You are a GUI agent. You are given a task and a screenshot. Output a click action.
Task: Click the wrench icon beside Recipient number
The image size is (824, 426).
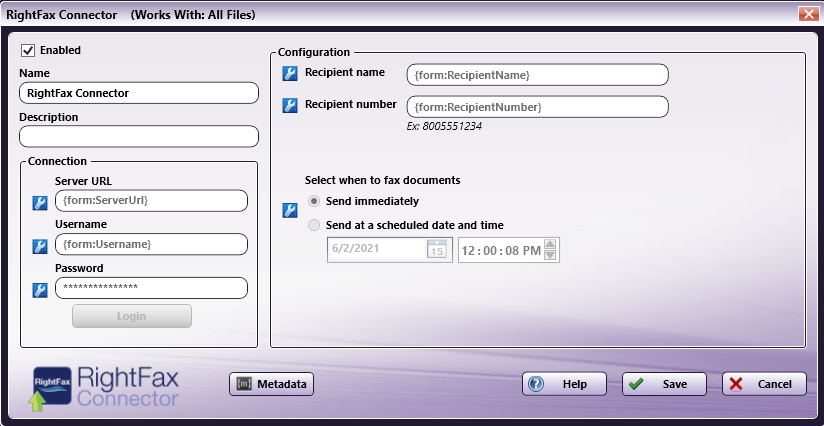coord(290,106)
